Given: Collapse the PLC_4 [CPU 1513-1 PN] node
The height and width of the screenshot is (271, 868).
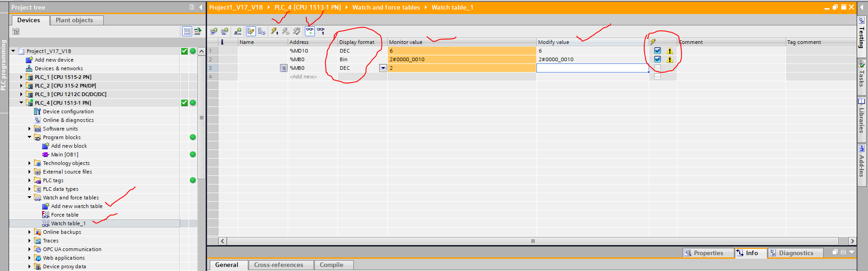Looking at the screenshot, I should pos(21,103).
